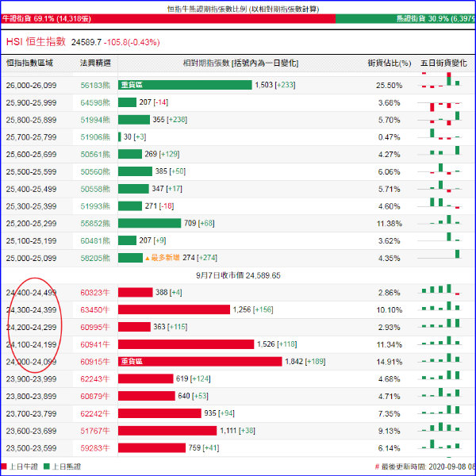Open the 60941牛 warrant link
Image resolution: width=476 pixels, height=476 pixels.
94,344
